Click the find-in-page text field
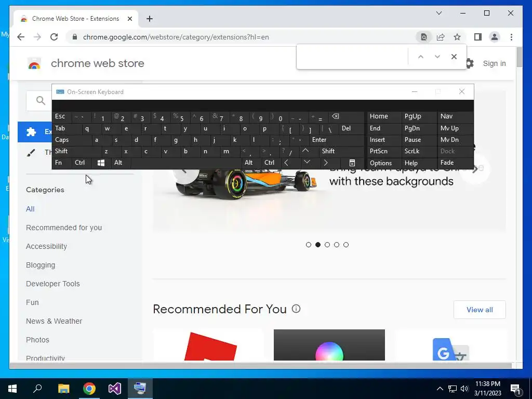The width and height of the screenshot is (532, 399). tap(353, 57)
